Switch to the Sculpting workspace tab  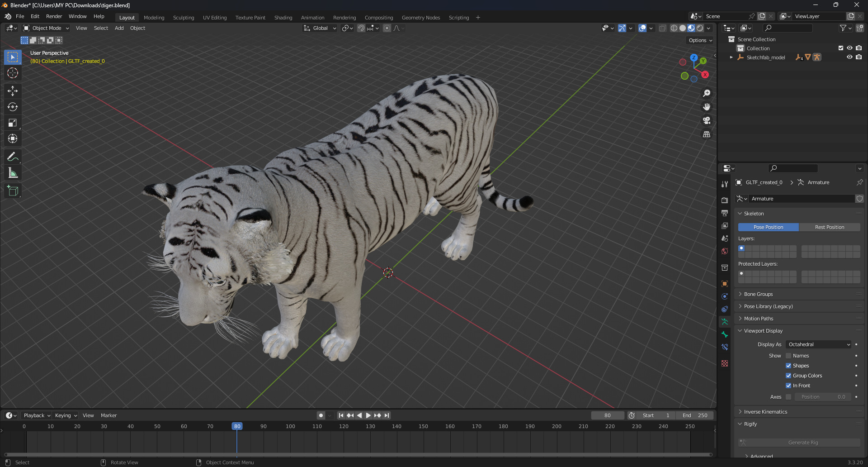[x=184, y=18]
